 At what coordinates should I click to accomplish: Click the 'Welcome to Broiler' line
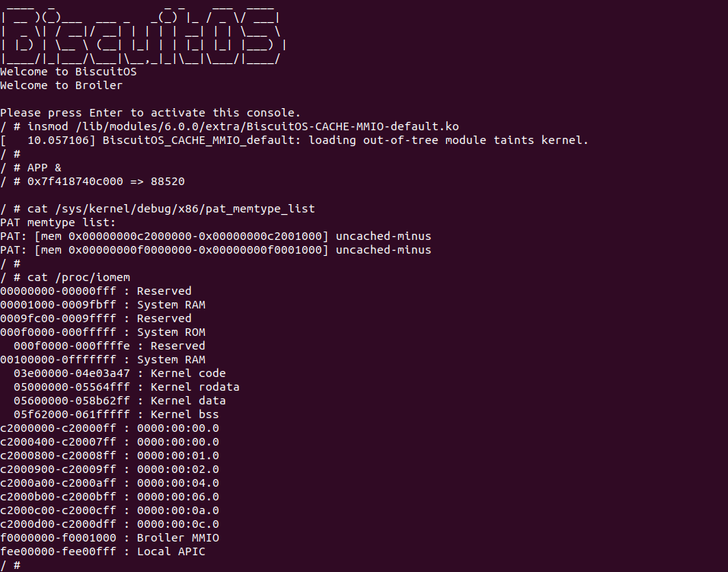[x=61, y=85]
